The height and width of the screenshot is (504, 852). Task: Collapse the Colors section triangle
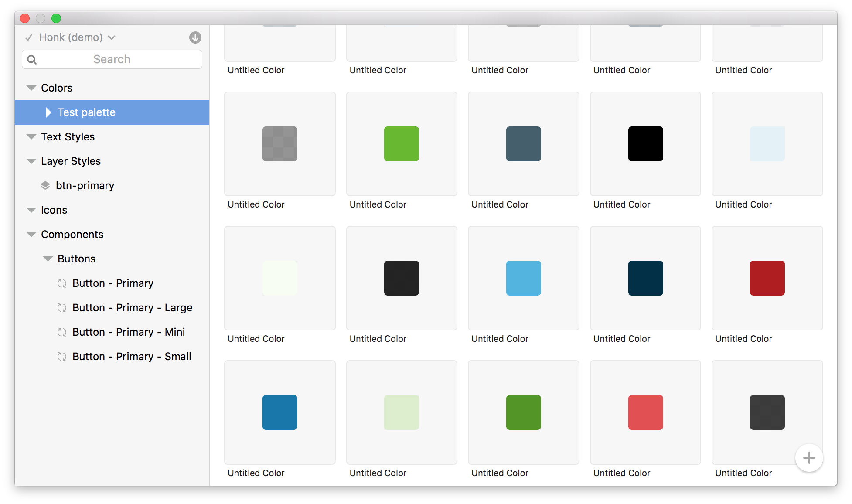(x=31, y=88)
